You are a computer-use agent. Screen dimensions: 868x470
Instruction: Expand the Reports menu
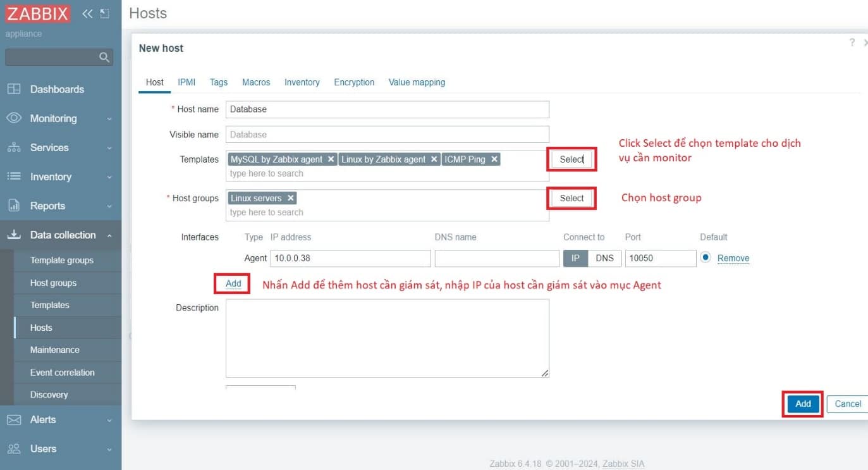point(109,206)
